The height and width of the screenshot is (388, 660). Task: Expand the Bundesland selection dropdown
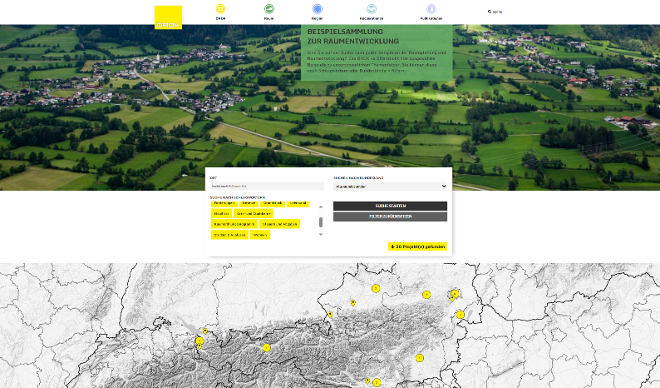point(390,186)
